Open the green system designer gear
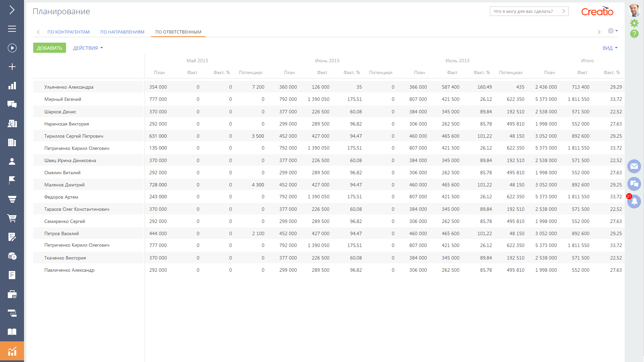This screenshot has height=362, width=644. tap(634, 23)
